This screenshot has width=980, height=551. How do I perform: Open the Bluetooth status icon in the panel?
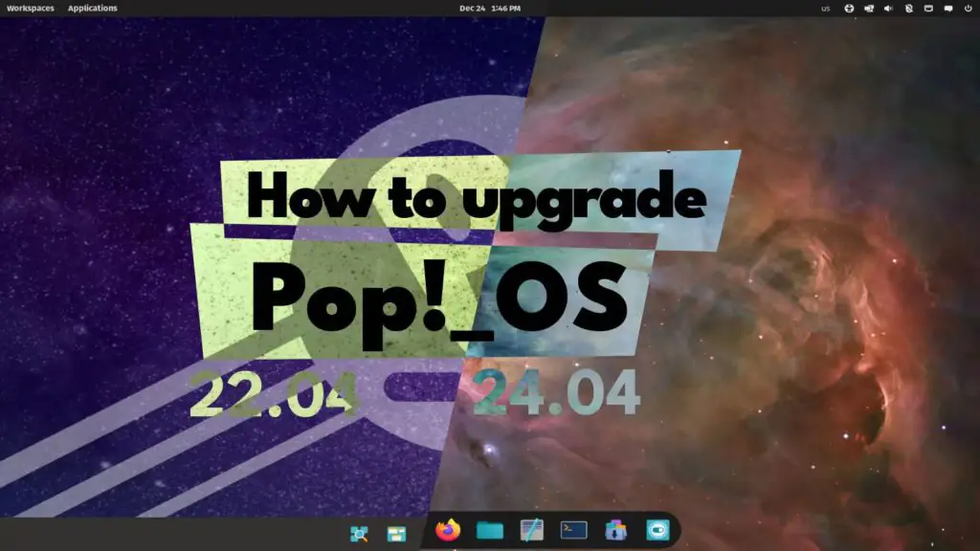click(x=908, y=9)
